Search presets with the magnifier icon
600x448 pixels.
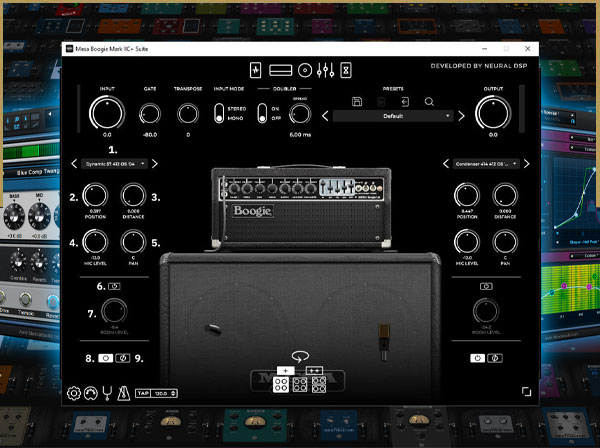429,102
